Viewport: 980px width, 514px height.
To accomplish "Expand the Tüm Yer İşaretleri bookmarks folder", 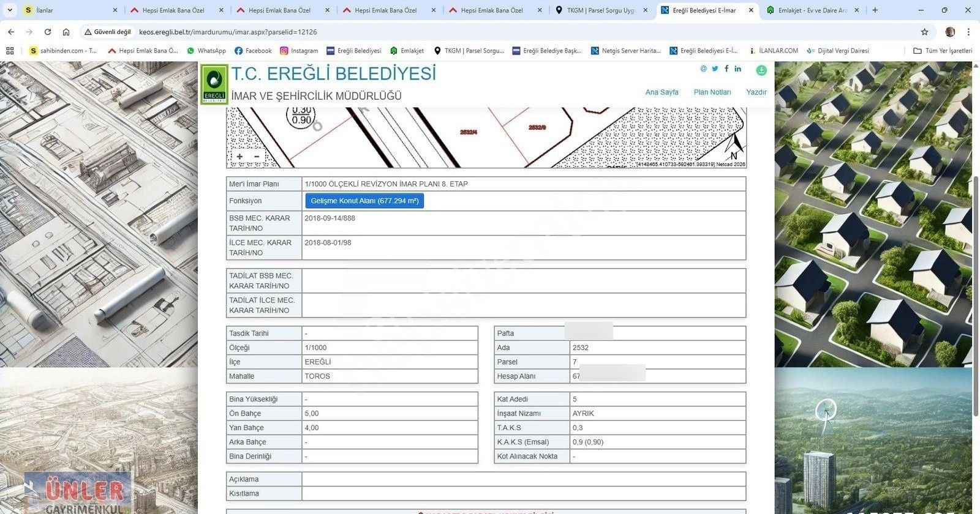I will [942, 51].
